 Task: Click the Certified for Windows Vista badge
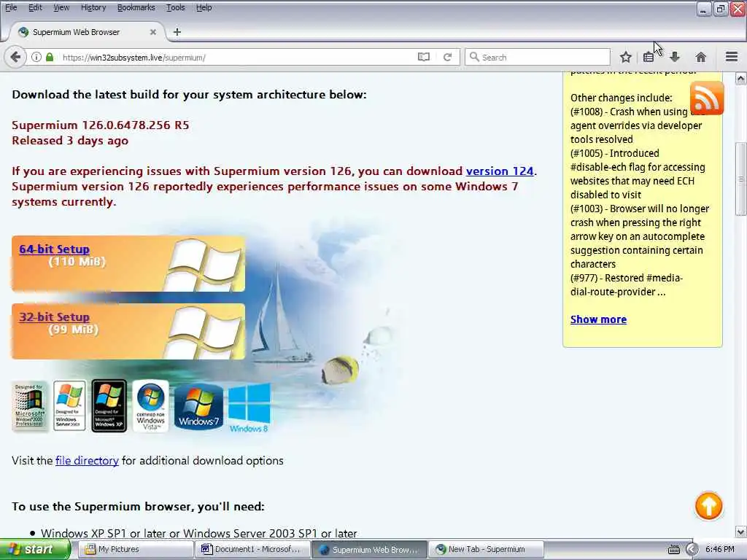(x=150, y=406)
